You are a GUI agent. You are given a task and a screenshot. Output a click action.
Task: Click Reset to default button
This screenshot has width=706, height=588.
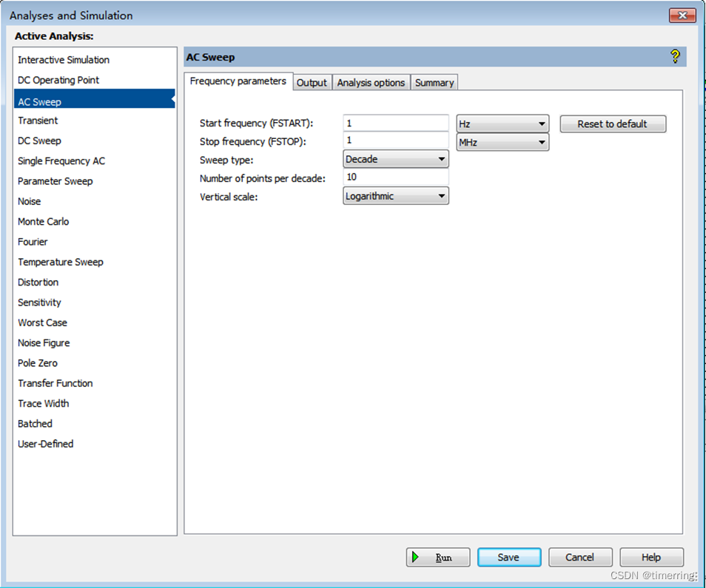[613, 124]
